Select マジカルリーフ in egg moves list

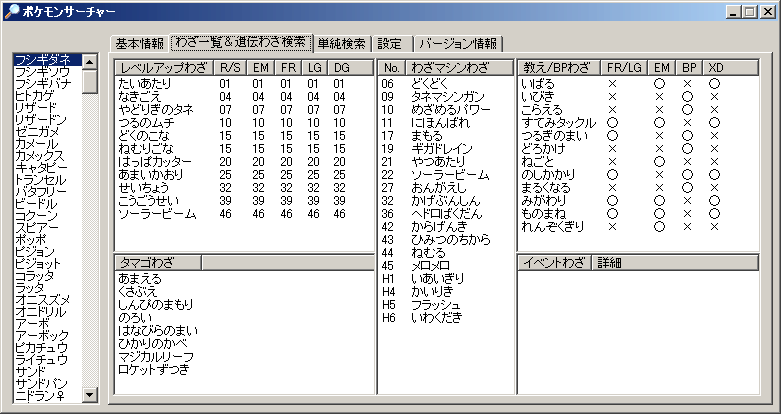[156, 357]
